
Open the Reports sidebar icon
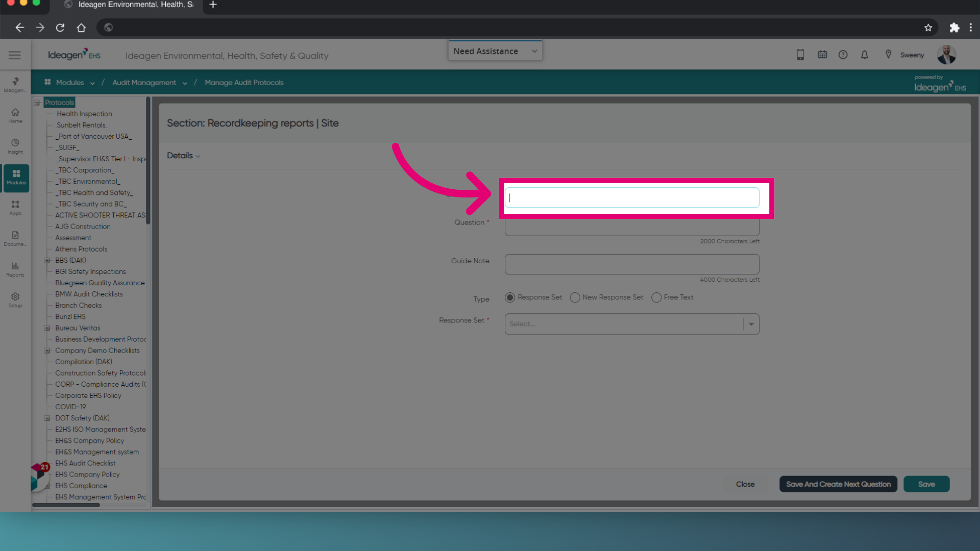[15, 269]
